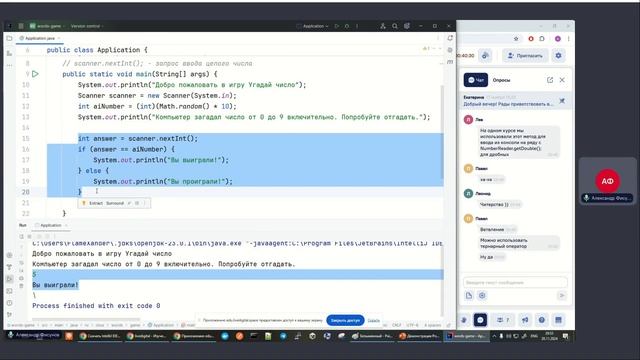Click the blue Закрыть доступ button
Screen dimensions: 640x360
tap(345, 320)
